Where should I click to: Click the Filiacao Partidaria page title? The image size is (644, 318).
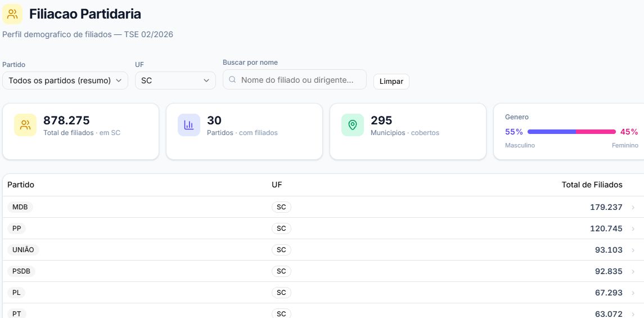85,14
